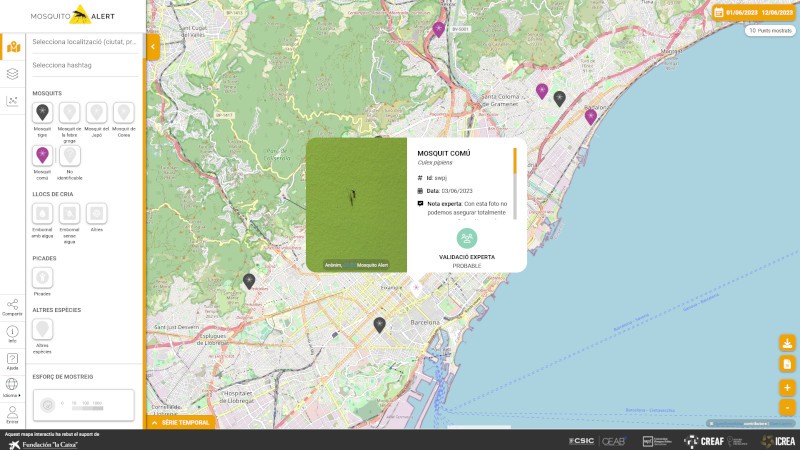Click black marker in central Barcelona

379,325
